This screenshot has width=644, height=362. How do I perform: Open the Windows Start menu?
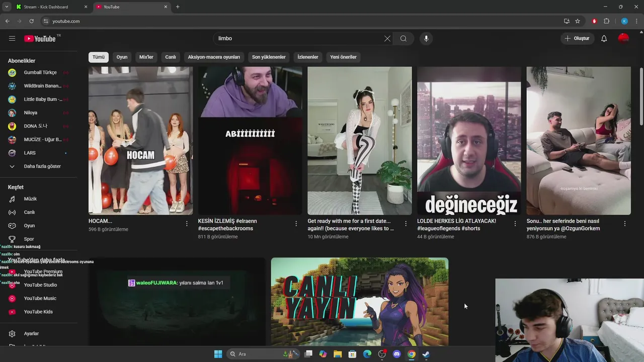(x=218, y=354)
